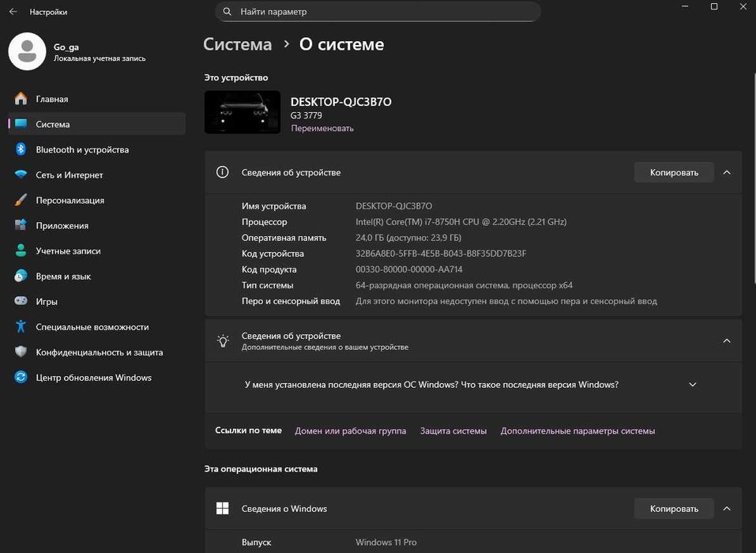The image size is (756, 553).
Task: Click the processor value i7-8750H
Action: click(461, 222)
